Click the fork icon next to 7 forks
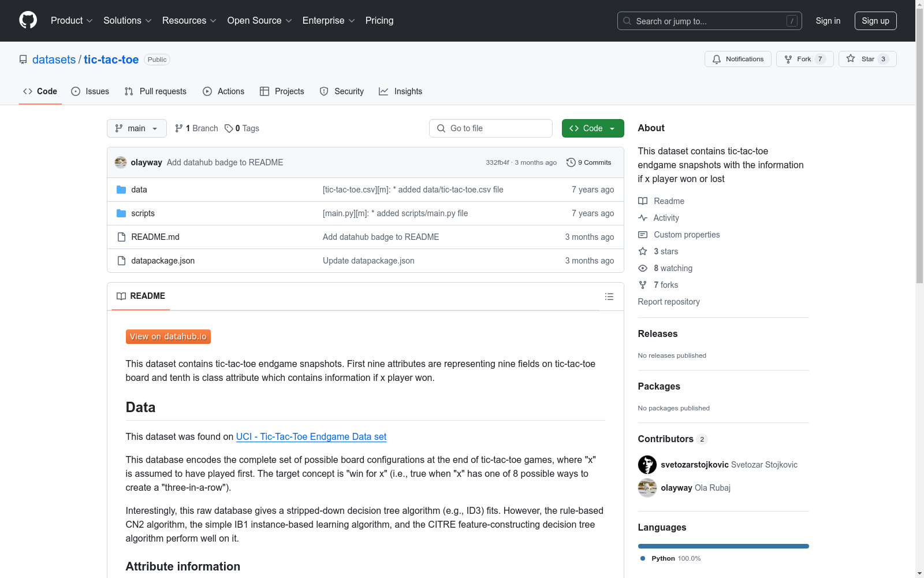Image resolution: width=924 pixels, height=578 pixels. 643,285
